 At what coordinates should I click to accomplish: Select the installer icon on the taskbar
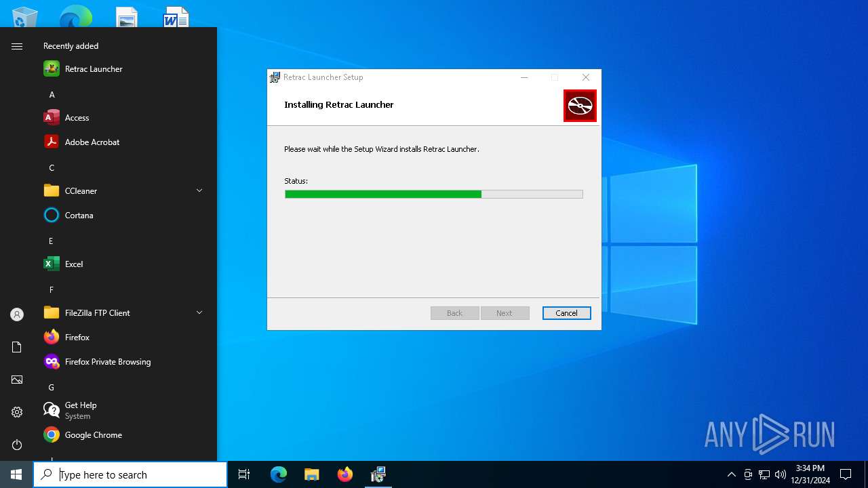coord(378,474)
